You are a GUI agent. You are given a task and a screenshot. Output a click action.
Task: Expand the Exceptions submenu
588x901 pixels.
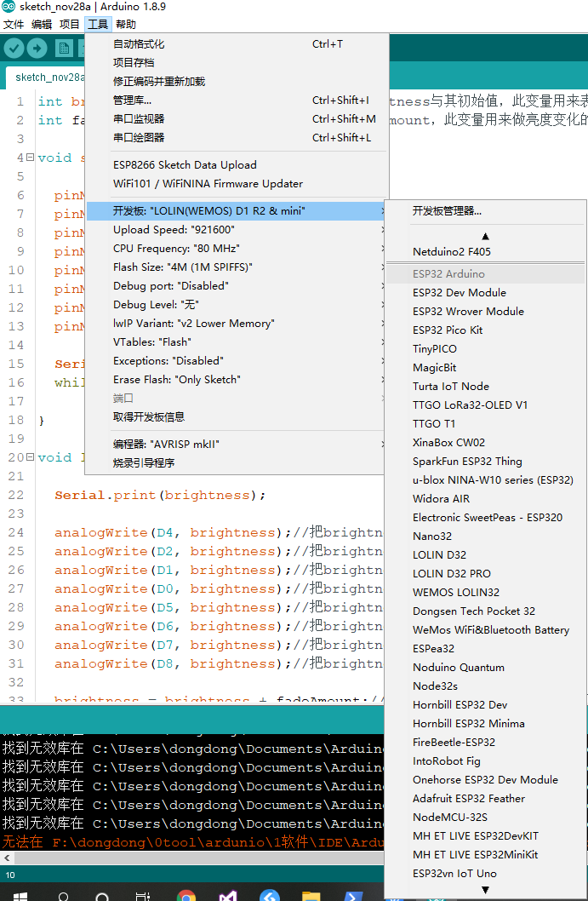(x=237, y=361)
